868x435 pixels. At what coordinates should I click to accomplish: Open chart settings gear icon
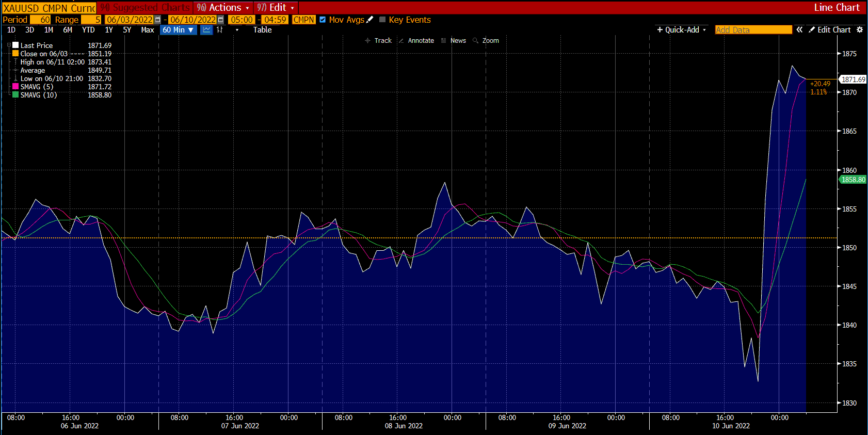pyautogui.click(x=860, y=30)
